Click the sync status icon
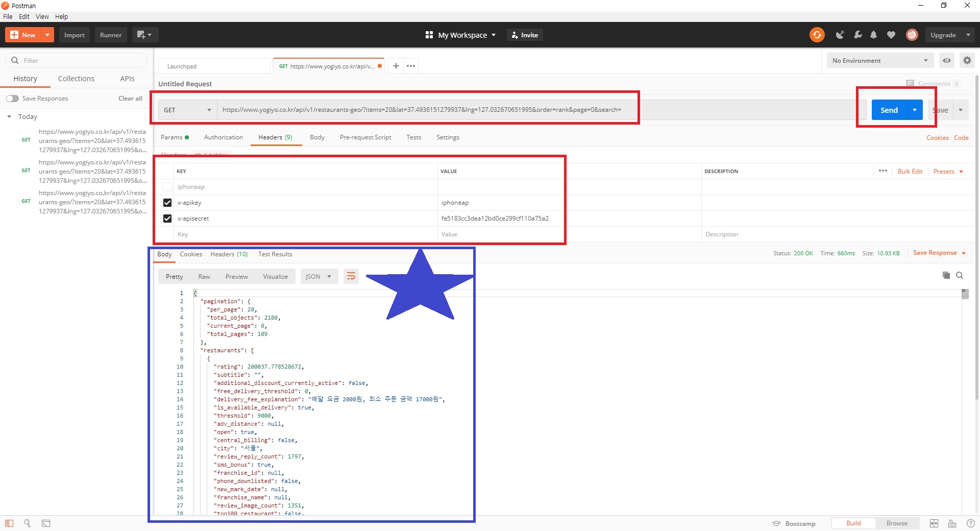 coord(817,35)
